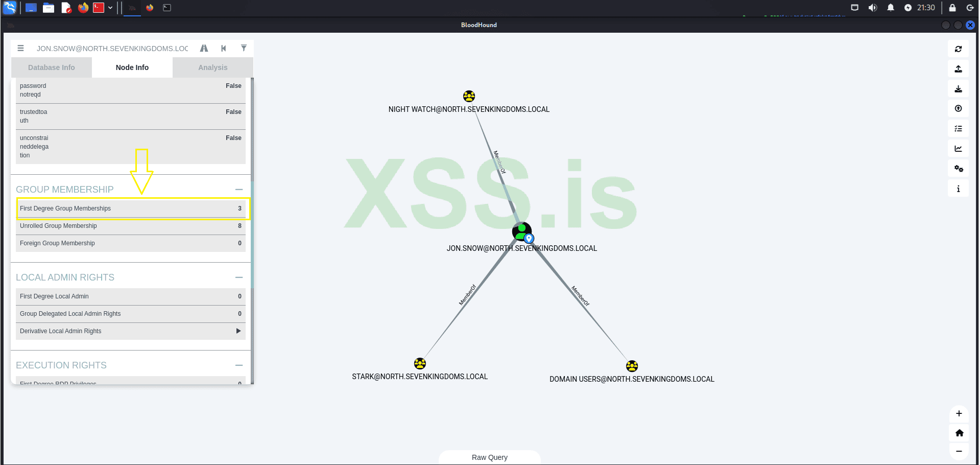This screenshot has height=465, width=980.
Task: Open the volume control in system tray
Action: [x=873, y=8]
